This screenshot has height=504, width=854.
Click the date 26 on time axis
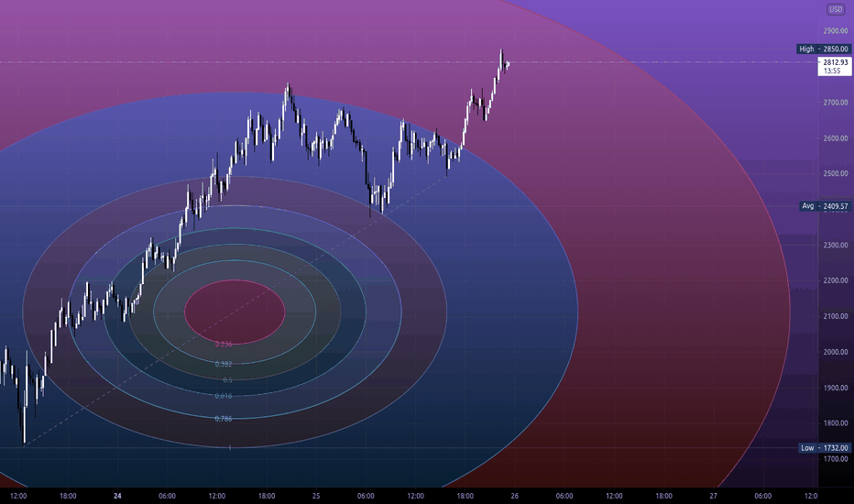click(x=515, y=496)
